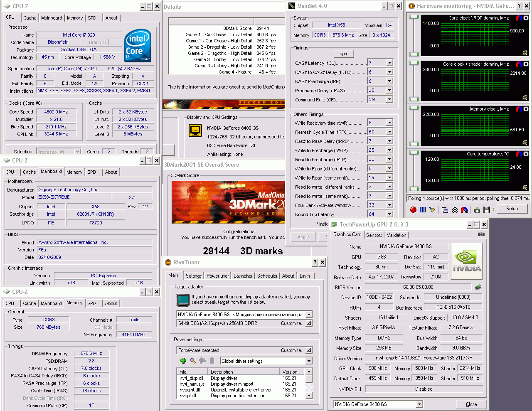This screenshot has height=411, width=532.
Task: Open the RivaTuner target adapter dropdown
Action: tap(309, 315)
